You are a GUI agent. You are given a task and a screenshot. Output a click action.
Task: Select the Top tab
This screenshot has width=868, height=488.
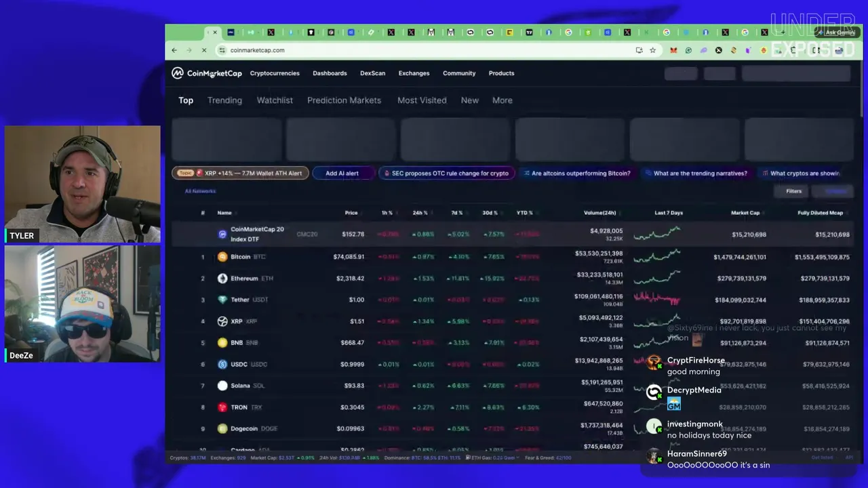point(186,100)
